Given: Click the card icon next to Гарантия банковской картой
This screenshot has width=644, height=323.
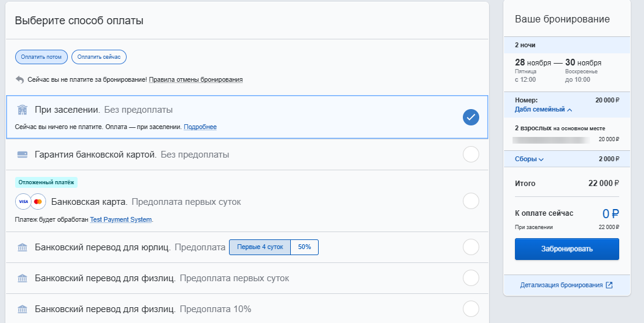Looking at the screenshot, I should pyautogui.click(x=22, y=155).
